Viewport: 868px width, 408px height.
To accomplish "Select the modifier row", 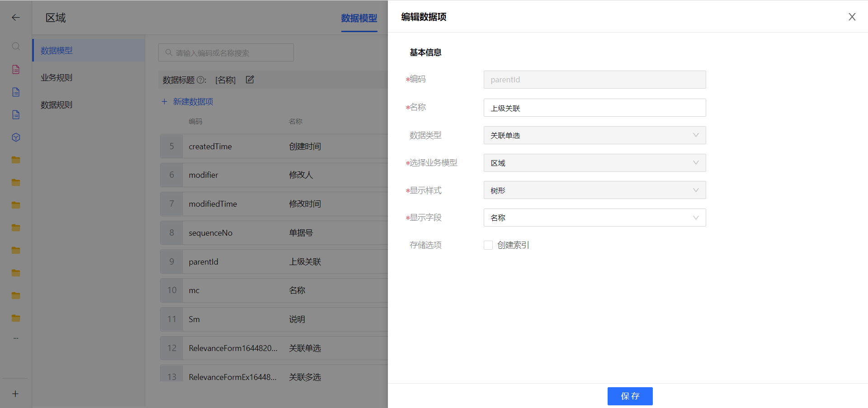I will click(274, 175).
